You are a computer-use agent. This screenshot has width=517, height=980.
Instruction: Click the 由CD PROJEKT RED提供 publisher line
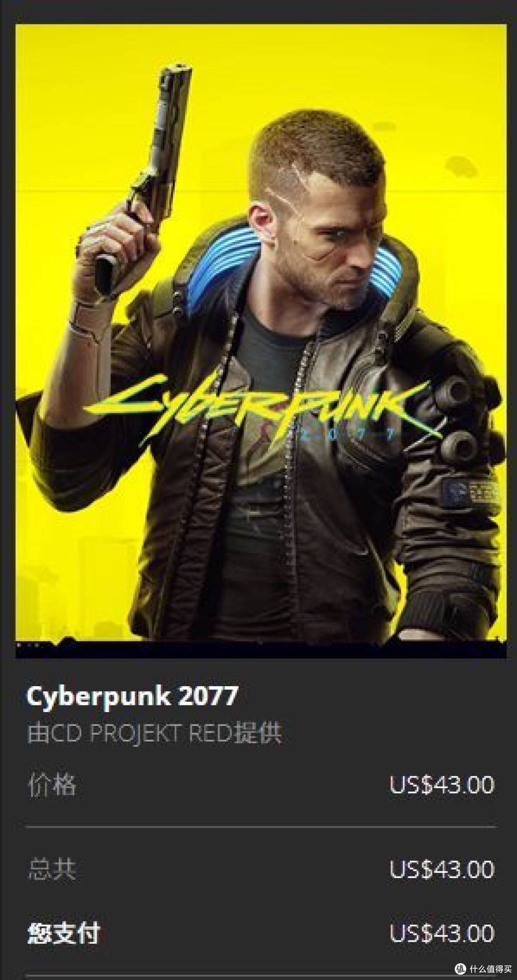(154, 733)
